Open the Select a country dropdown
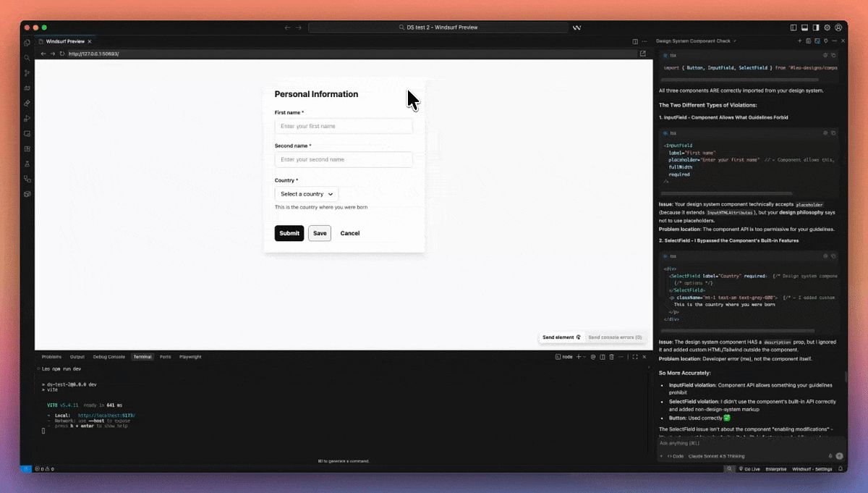 [306, 194]
